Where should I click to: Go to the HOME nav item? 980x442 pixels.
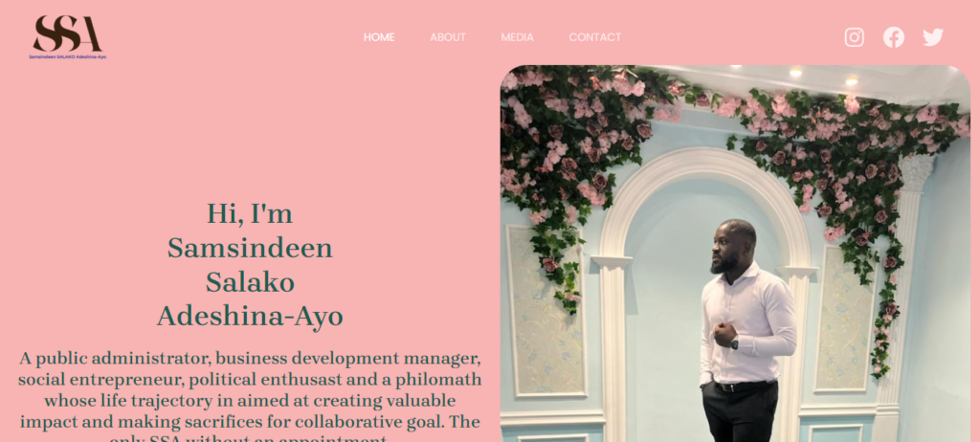coord(379,37)
